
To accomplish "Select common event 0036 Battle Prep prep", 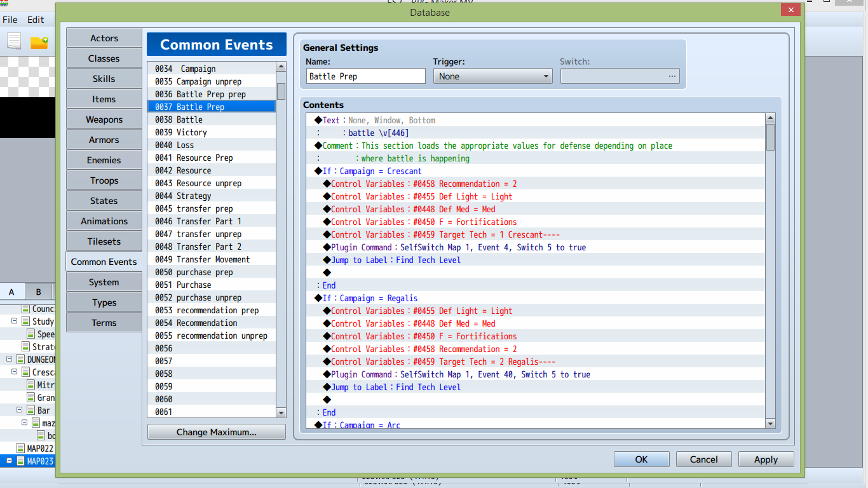I will tap(212, 94).
